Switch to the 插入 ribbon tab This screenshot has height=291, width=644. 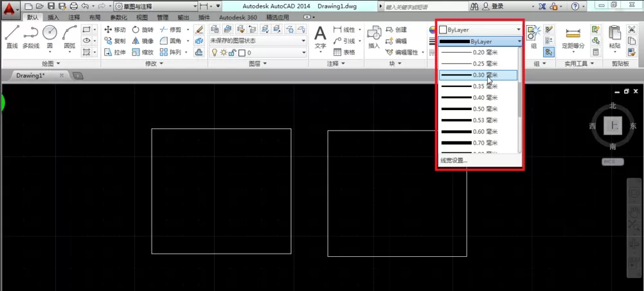(x=53, y=17)
